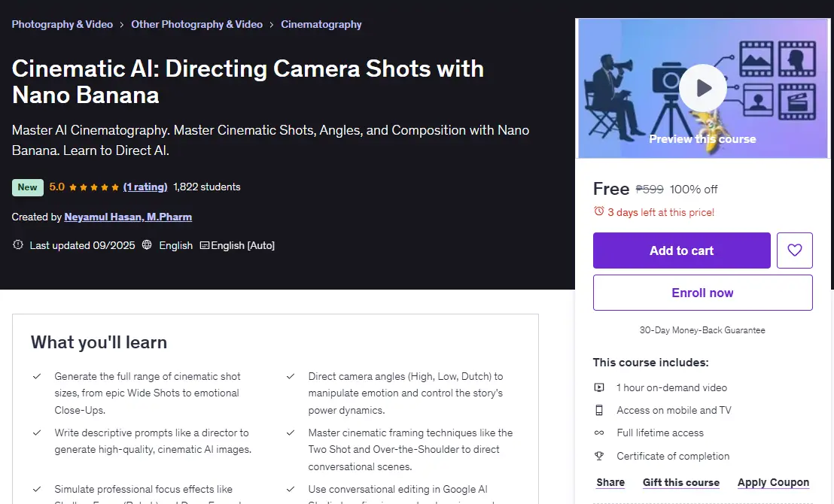Viewport: 834px width, 504px height.
Task: Click Gift this course
Action: (680, 482)
